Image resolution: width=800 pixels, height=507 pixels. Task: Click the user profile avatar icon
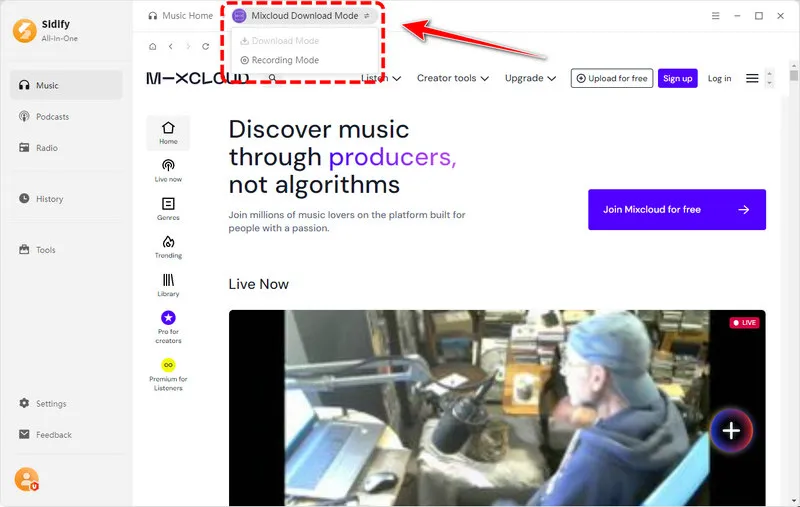pyautogui.click(x=26, y=479)
